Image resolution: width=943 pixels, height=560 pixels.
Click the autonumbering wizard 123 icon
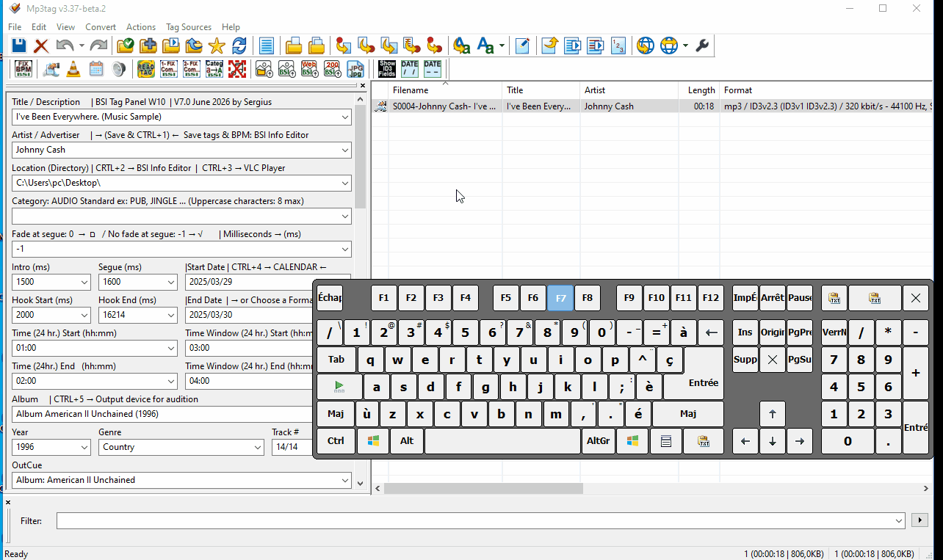point(618,46)
